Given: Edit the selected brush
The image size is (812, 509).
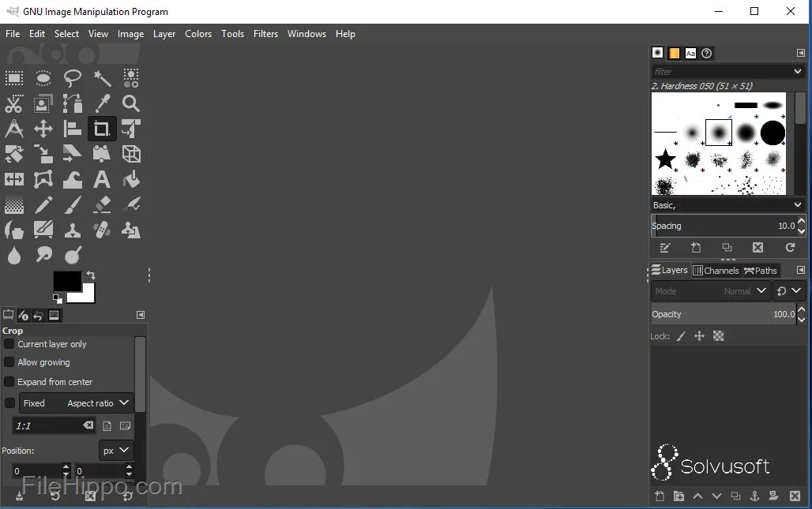Looking at the screenshot, I should pyautogui.click(x=665, y=248).
